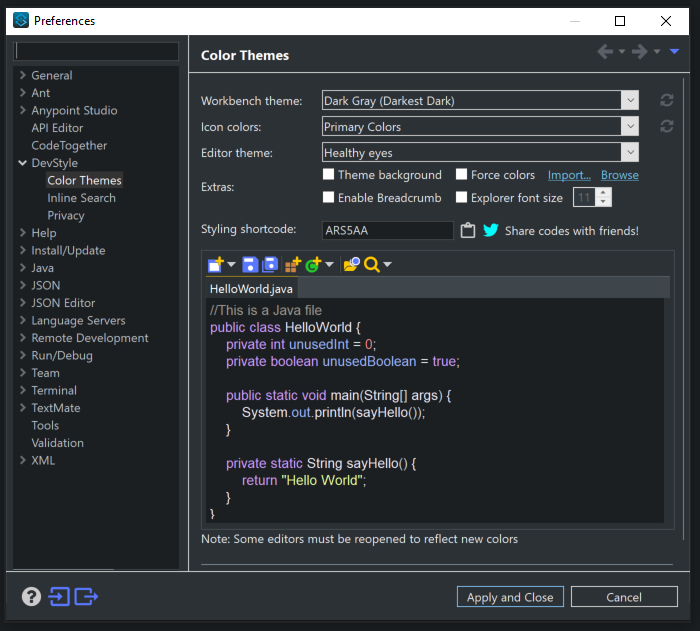The image size is (700, 631).
Task: Click the styling shortcode text field
Action: click(x=387, y=231)
